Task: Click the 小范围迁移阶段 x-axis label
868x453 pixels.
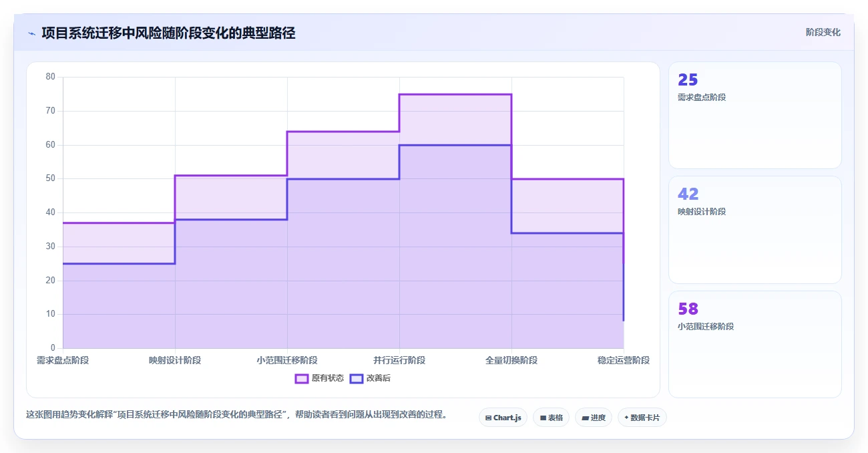Action: [x=287, y=360]
